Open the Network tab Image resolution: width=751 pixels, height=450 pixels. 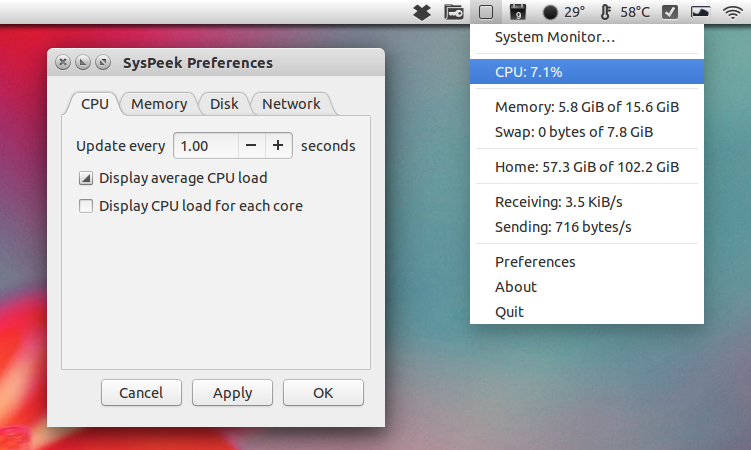point(291,104)
